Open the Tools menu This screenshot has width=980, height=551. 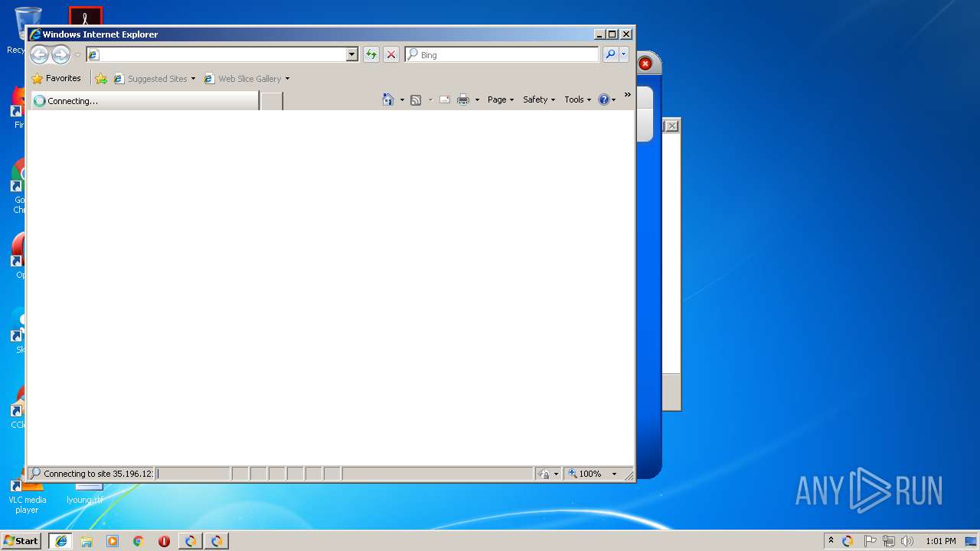tap(578, 99)
